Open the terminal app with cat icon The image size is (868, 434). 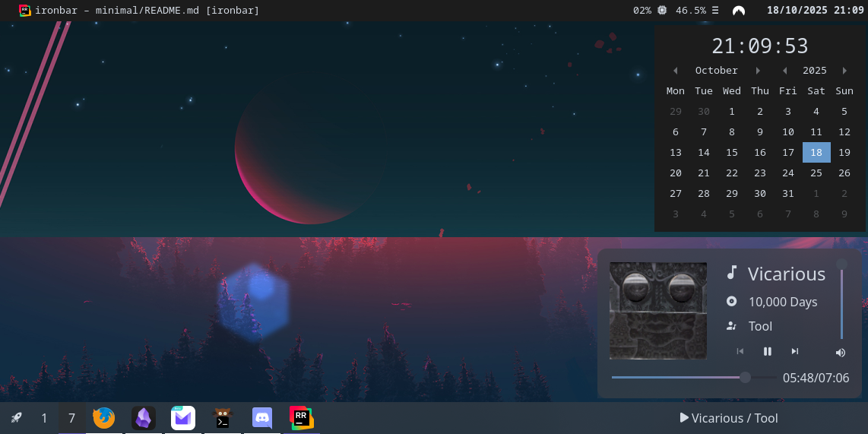[223, 418]
